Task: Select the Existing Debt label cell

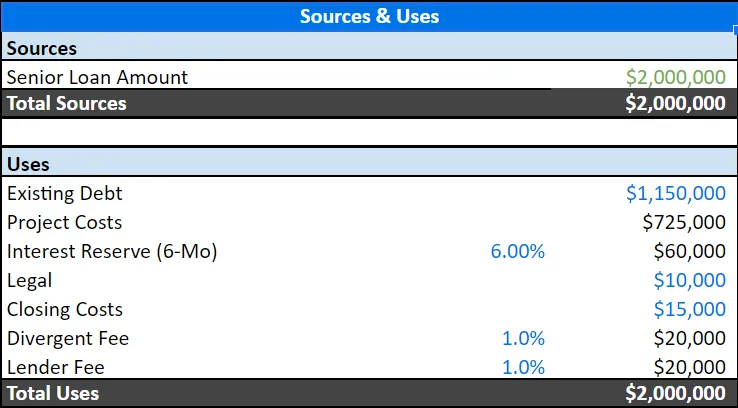Action: click(x=65, y=193)
